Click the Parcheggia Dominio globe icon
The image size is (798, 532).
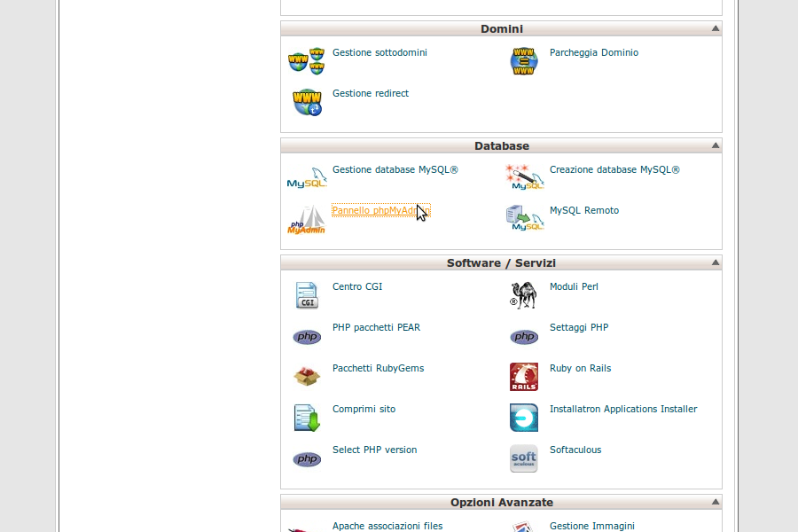click(x=524, y=61)
